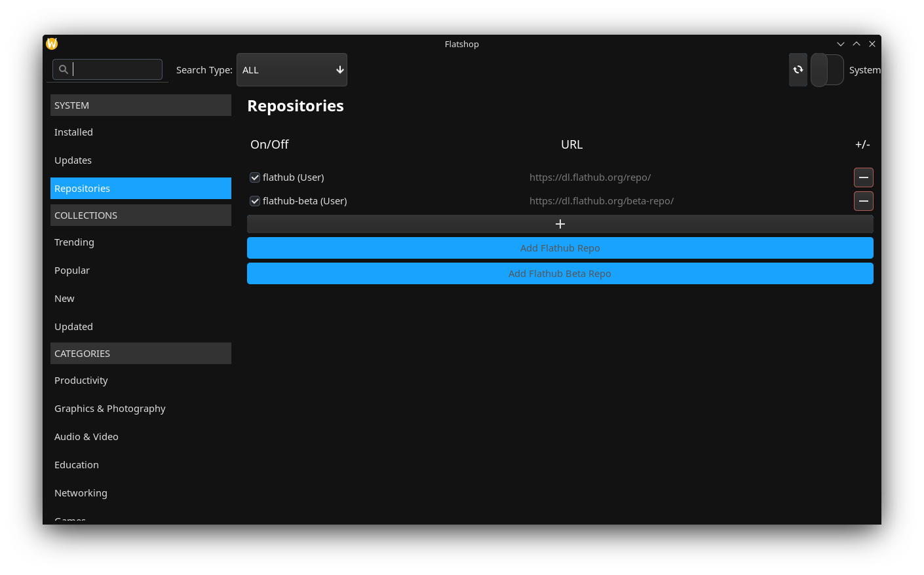Expand the COLLECTIONS section
Image resolution: width=924 pixels, height=575 pixels.
[140, 215]
